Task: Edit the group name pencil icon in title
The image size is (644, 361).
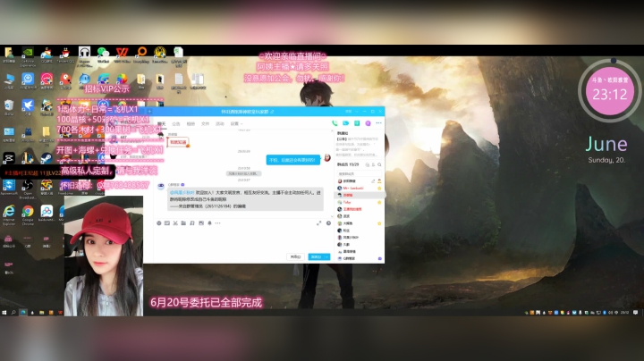Action: [272, 112]
